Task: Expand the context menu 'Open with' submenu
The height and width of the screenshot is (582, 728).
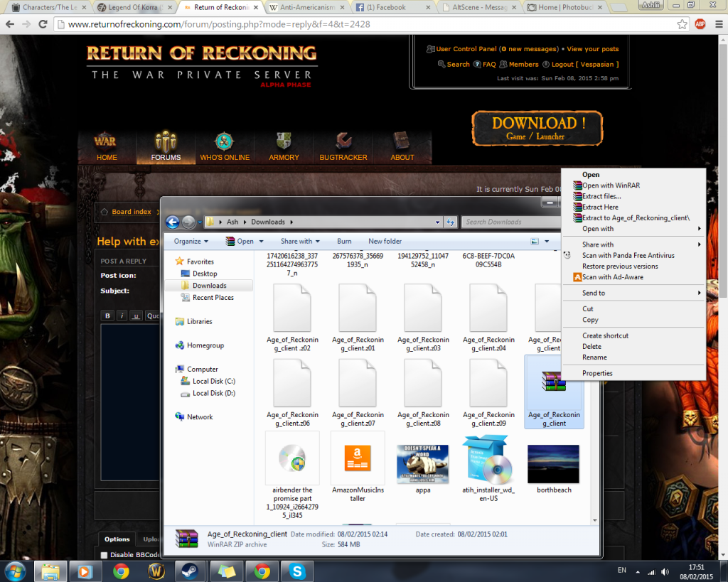Action: [634, 229]
